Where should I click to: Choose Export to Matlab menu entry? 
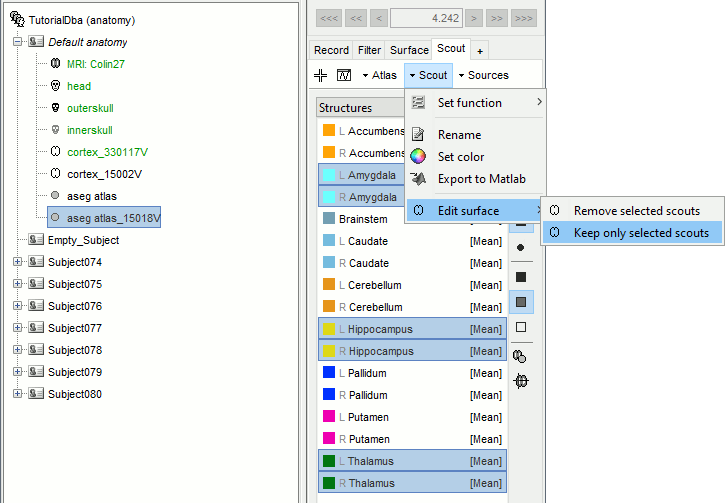481,179
